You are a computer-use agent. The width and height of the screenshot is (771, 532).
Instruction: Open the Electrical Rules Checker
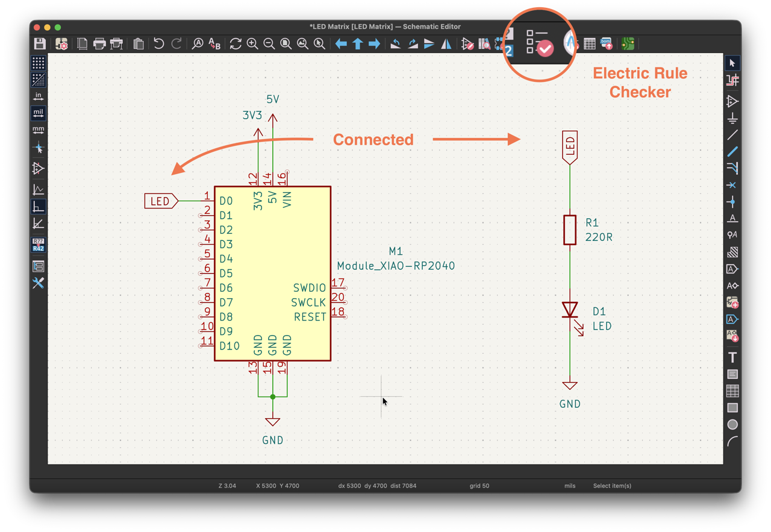[538, 43]
